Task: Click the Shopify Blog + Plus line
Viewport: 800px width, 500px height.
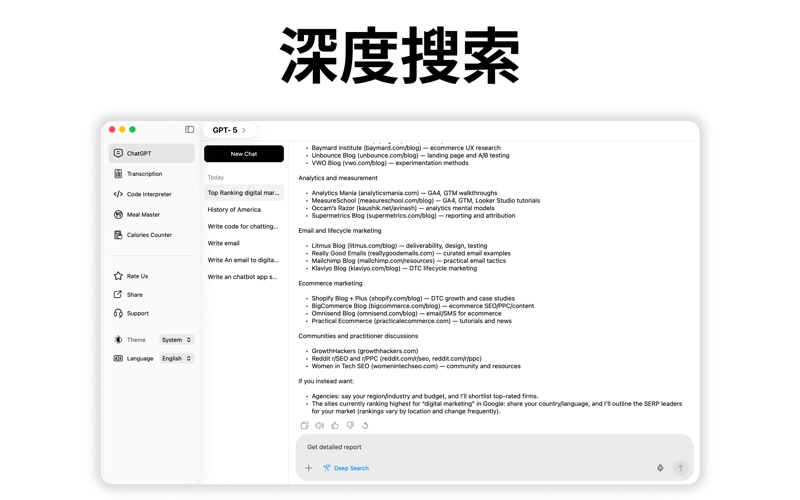Action: point(413,298)
